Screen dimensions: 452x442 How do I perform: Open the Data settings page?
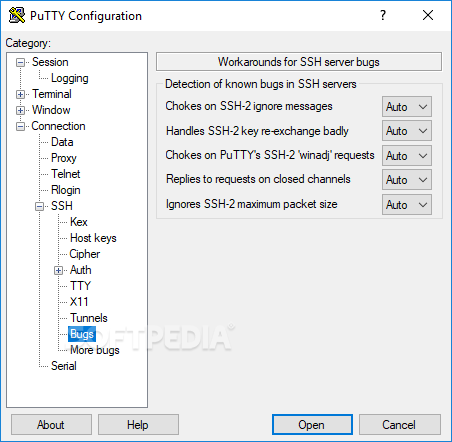(x=62, y=142)
